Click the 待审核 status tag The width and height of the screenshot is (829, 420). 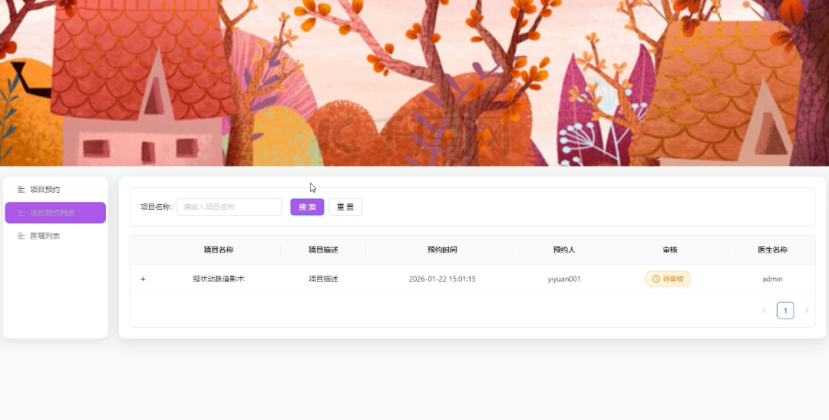coord(668,279)
